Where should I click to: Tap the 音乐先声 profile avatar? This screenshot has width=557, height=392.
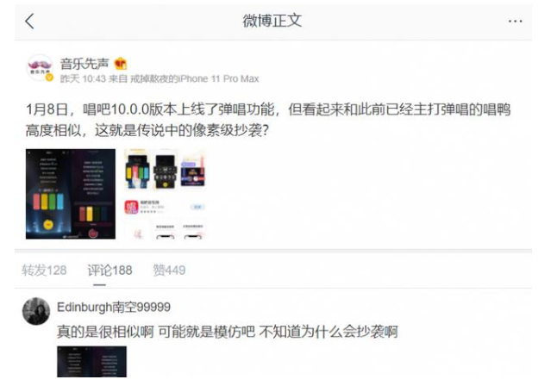tap(40, 67)
